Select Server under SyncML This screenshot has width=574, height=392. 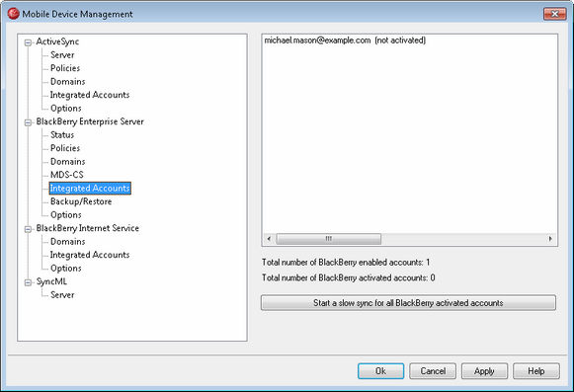(x=62, y=294)
